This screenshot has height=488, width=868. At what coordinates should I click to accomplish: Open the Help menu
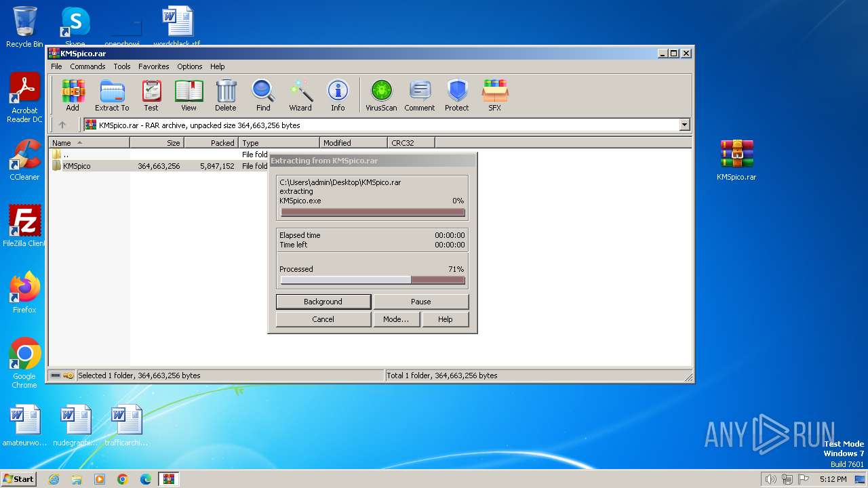point(217,66)
